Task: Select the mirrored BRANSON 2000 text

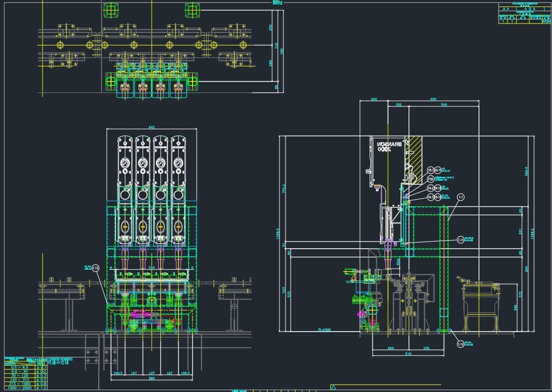Action: pyautogui.click(x=389, y=147)
